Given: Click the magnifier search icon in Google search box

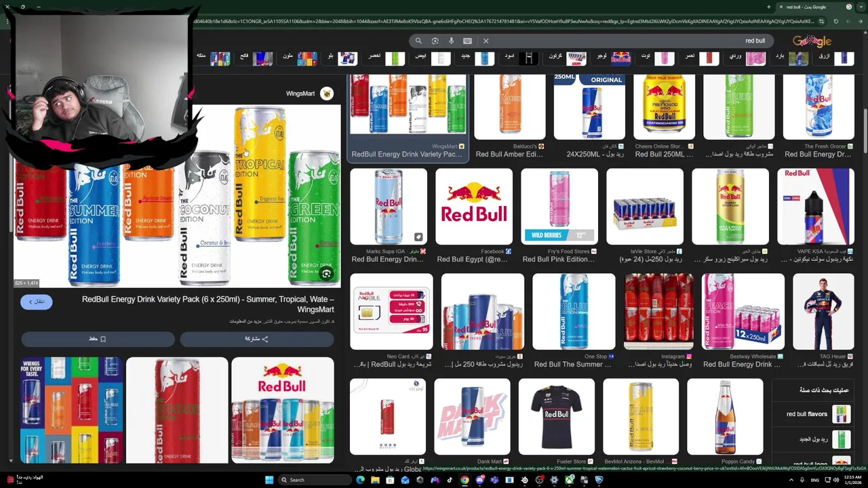Looking at the screenshot, I should tap(418, 41).
